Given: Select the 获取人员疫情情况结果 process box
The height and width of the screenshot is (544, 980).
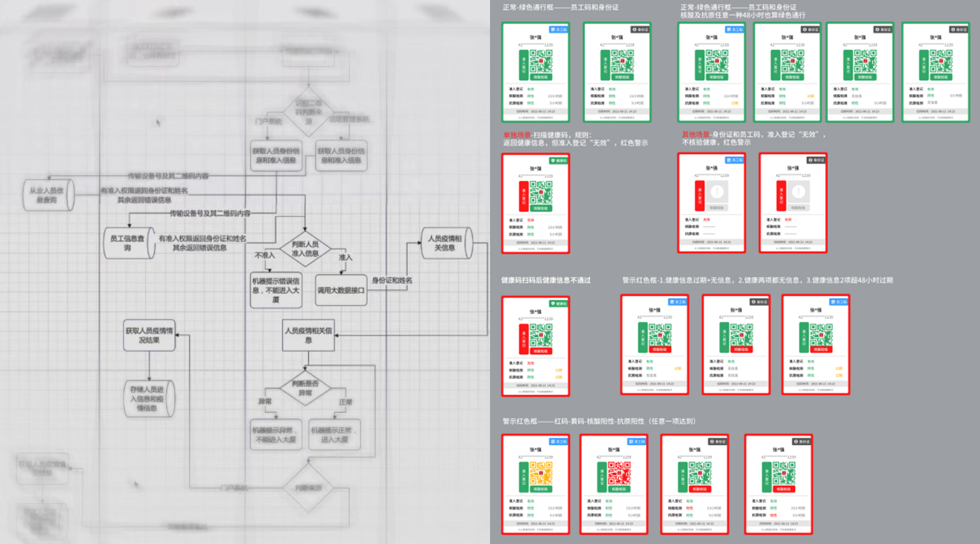Looking at the screenshot, I should tap(149, 335).
